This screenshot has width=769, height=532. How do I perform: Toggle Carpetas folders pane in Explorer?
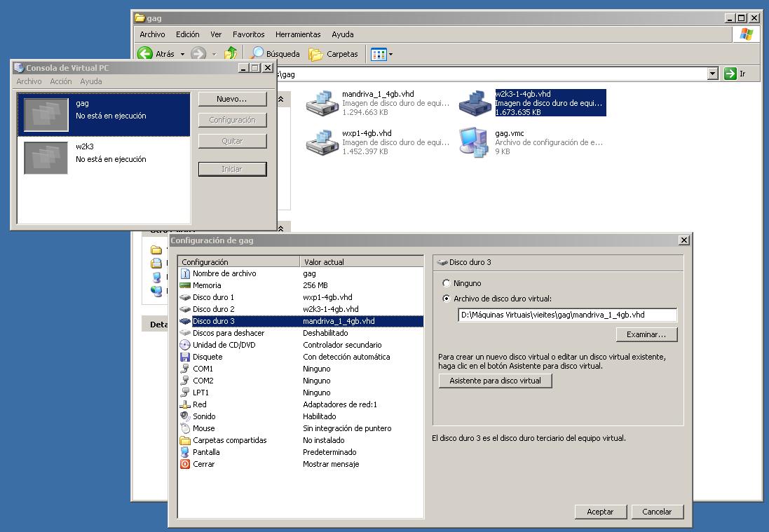pos(333,54)
